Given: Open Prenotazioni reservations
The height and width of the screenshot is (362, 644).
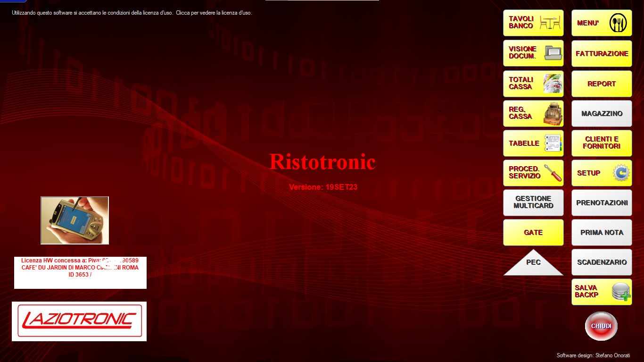Looking at the screenshot, I should point(602,202).
